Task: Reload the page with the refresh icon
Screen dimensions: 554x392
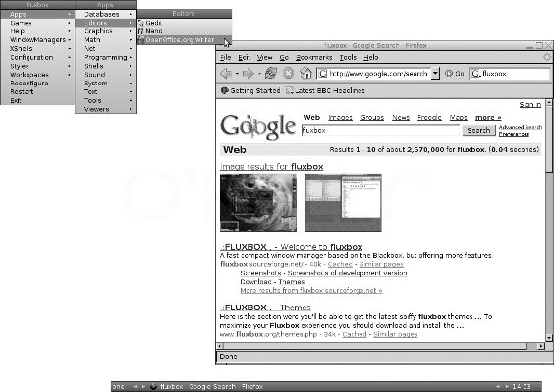Action: click(271, 73)
